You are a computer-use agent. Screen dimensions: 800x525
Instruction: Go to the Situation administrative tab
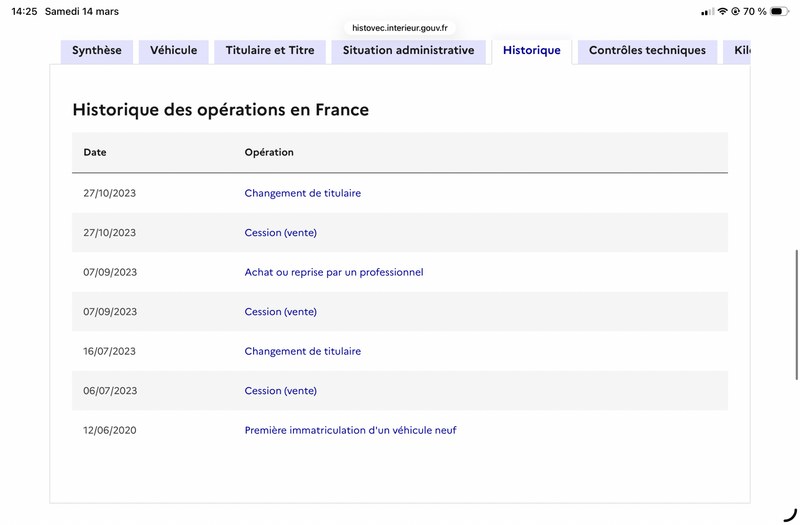(x=408, y=51)
